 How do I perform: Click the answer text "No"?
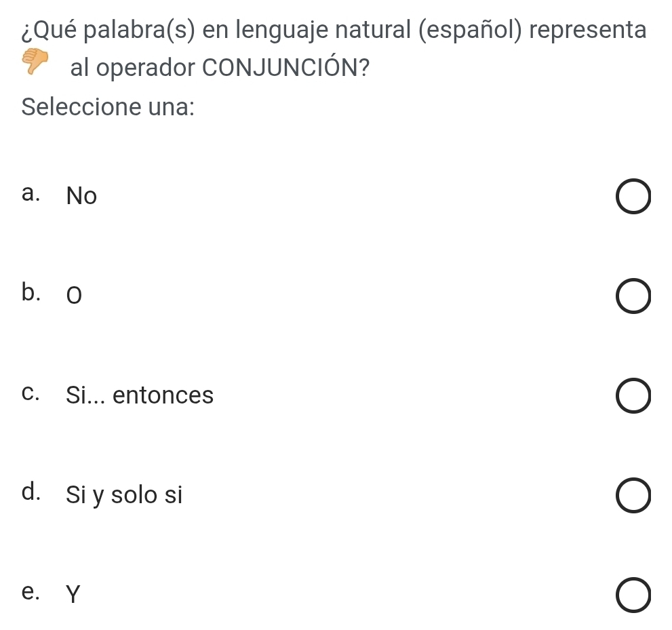coord(82,197)
